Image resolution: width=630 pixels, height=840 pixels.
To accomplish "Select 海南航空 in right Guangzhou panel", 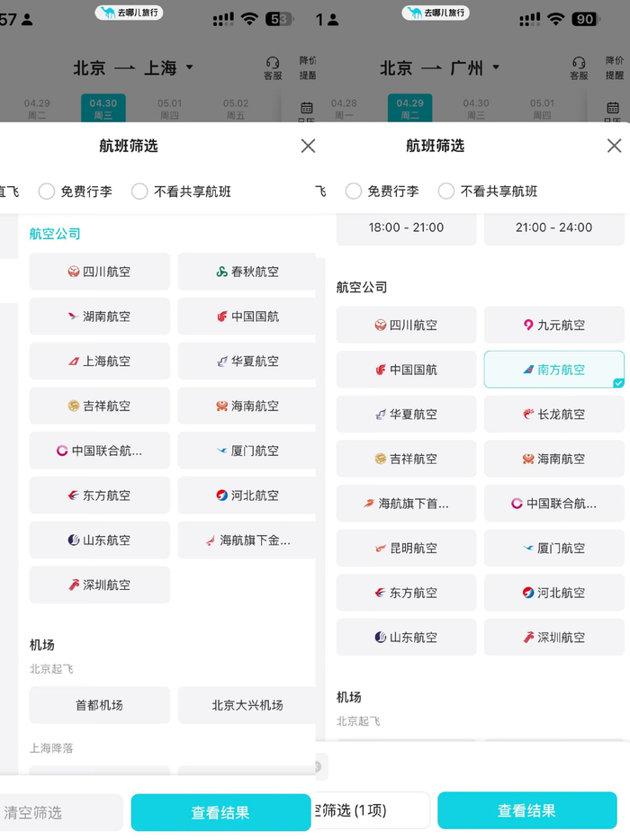I will (553, 459).
